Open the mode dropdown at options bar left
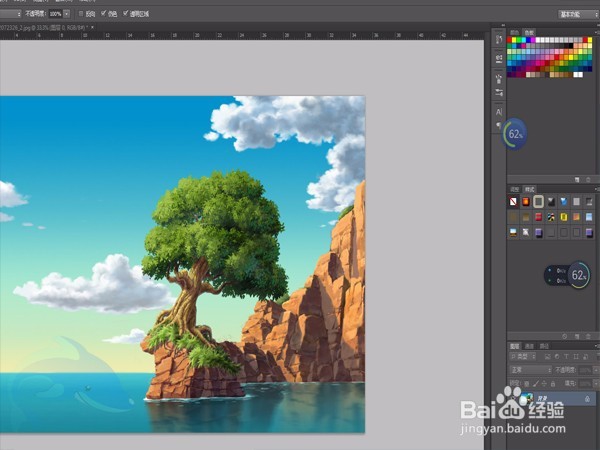 10,14
